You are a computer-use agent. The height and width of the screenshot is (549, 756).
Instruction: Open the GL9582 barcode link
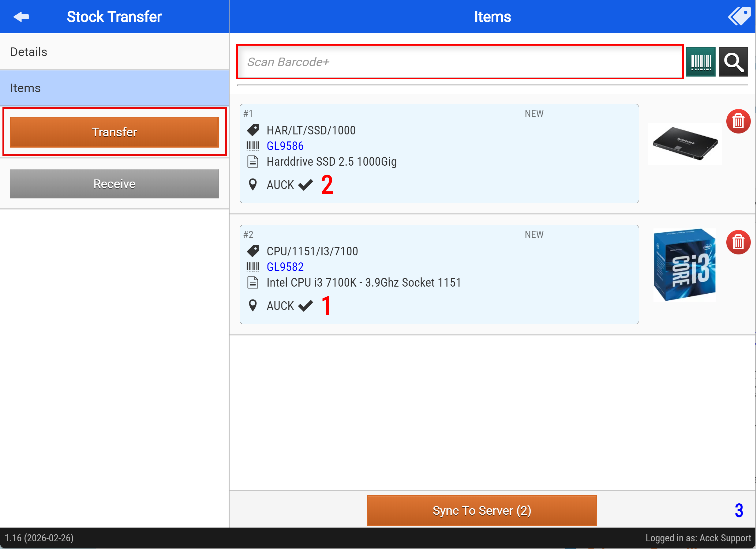pos(285,267)
